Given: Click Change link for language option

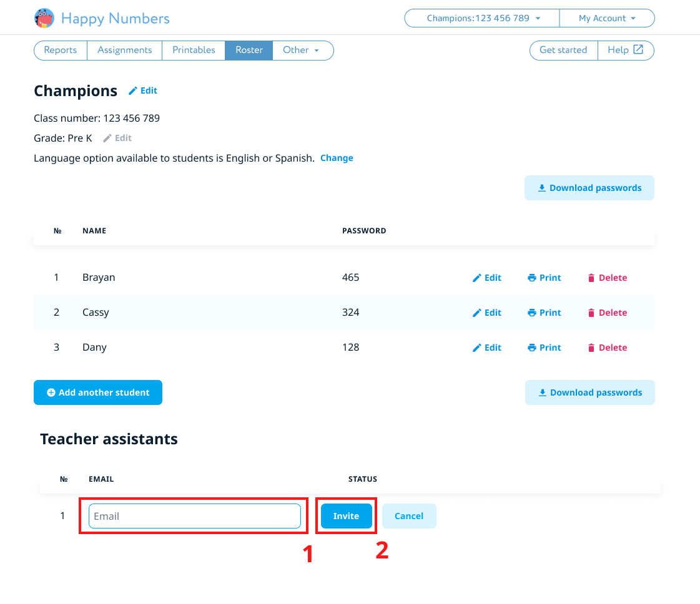Looking at the screenshot, I should click(x=337, y=158).
